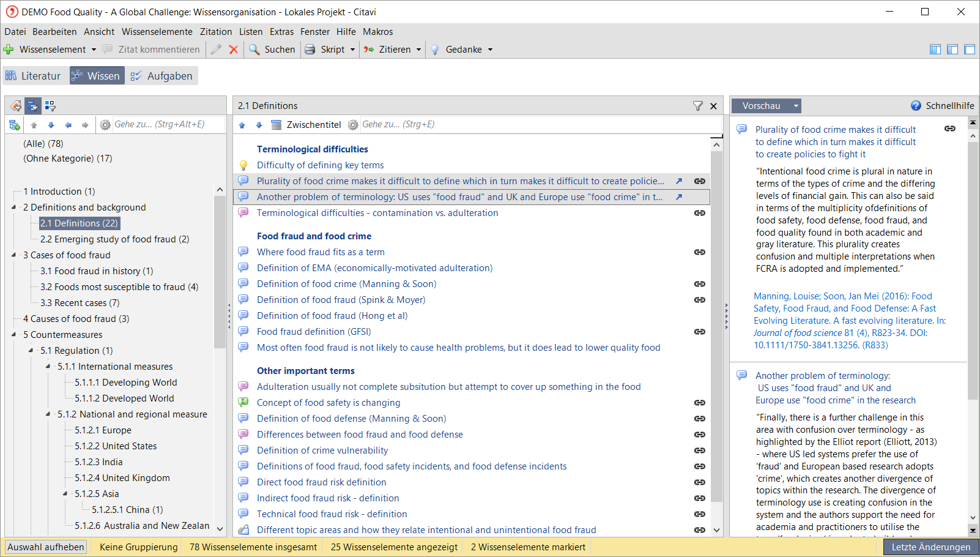980x557 pixels.
Task: Select Definition of EMA item
Action: pyautogui.click(x=374, y=268)
